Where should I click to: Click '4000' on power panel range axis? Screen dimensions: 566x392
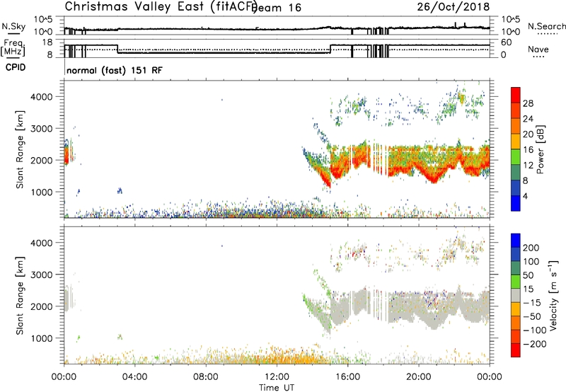tap(42, 97)
